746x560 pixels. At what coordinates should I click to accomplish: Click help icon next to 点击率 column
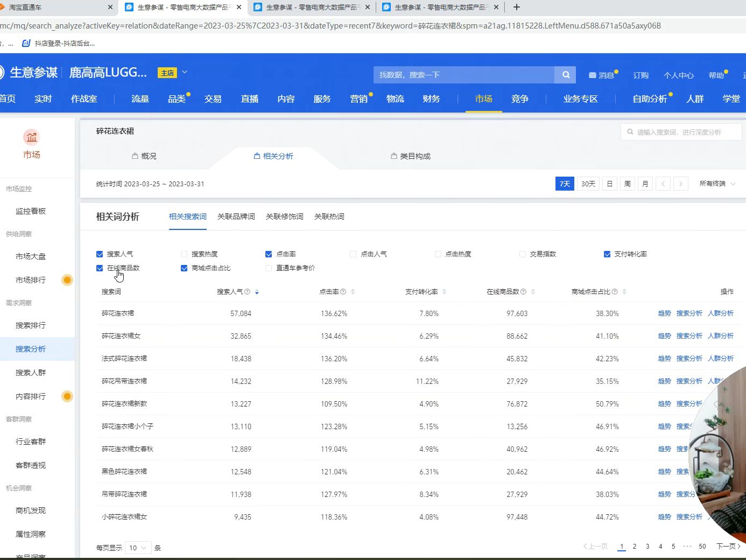343,292
